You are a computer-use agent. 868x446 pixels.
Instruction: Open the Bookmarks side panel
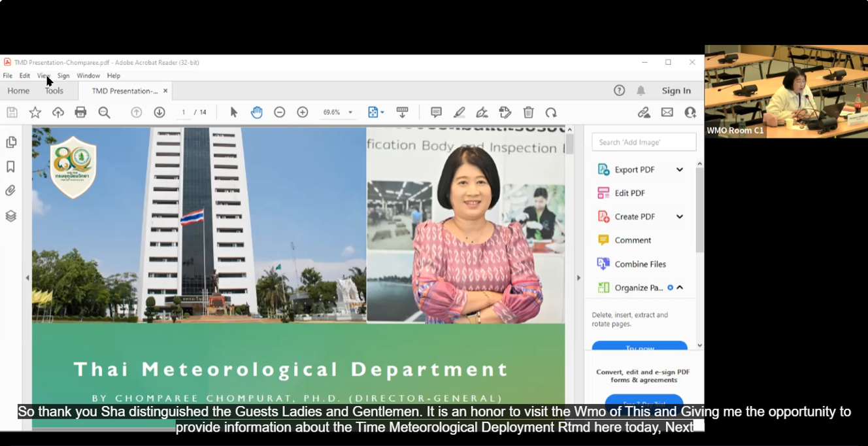coord(10,167)
